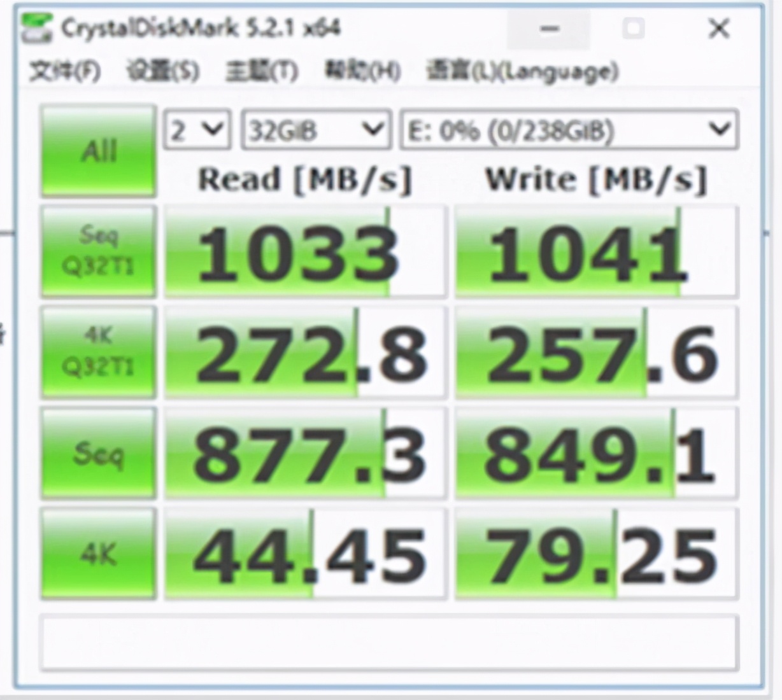Click the Seq Q32T1 read result bar
The image size is (782, 700).
click(x=304, y=251)
